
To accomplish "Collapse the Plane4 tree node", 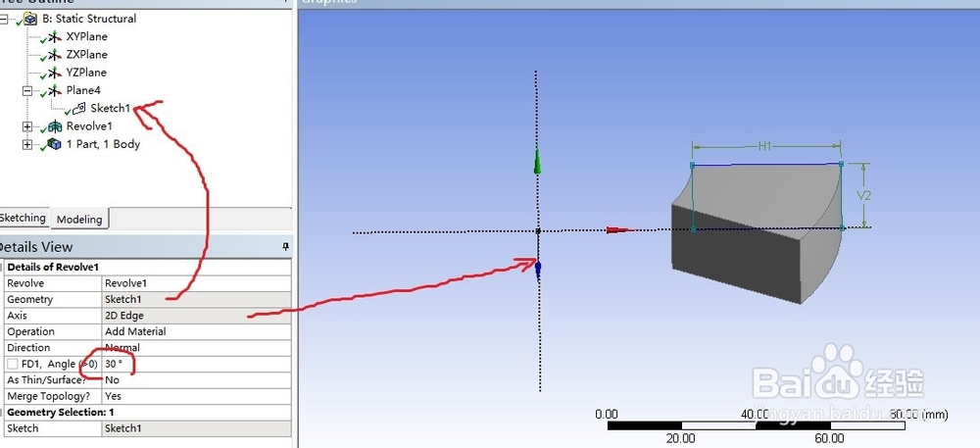I will point(26,90).
